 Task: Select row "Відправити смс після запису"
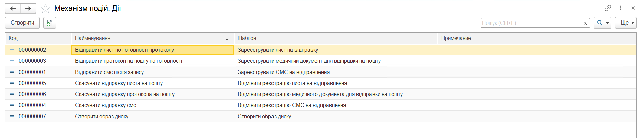[109, 72]
